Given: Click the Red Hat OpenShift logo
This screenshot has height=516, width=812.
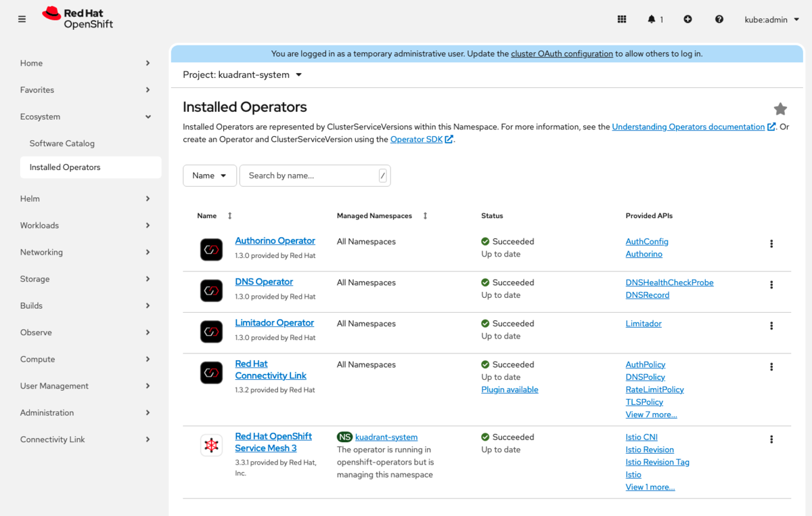Looking at the screenshot, I should coord(78,18).
